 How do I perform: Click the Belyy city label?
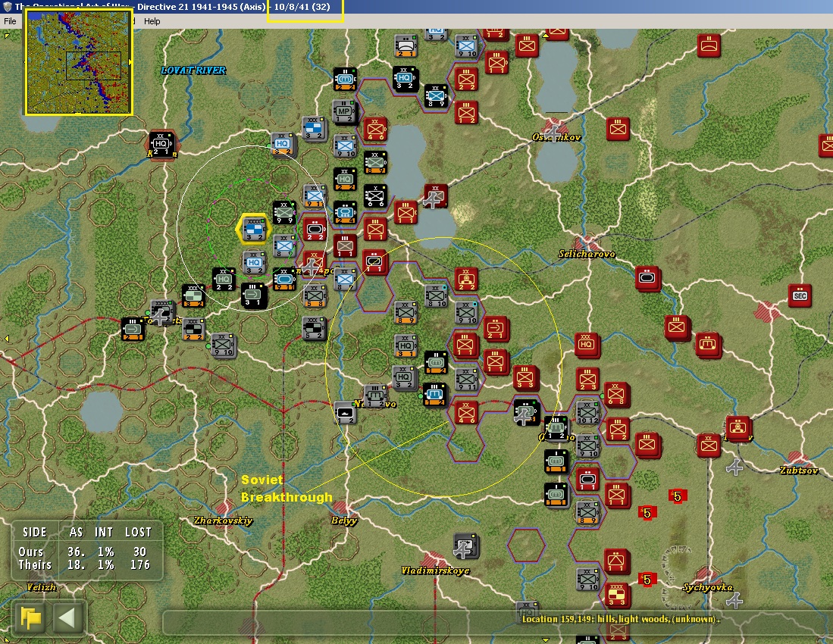click(x=343, y=521)
